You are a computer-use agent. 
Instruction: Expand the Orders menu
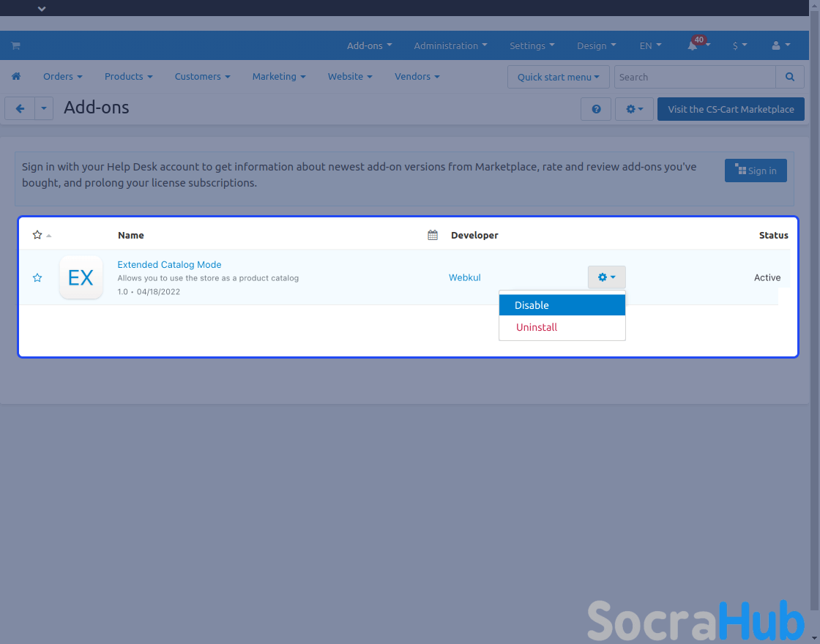63,76
